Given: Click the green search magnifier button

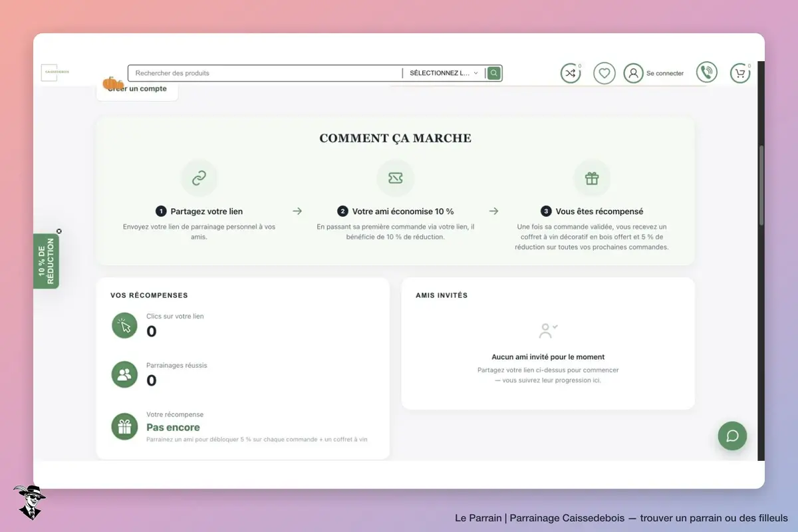Looking at the screenshot, I should [x=493, y=73].
